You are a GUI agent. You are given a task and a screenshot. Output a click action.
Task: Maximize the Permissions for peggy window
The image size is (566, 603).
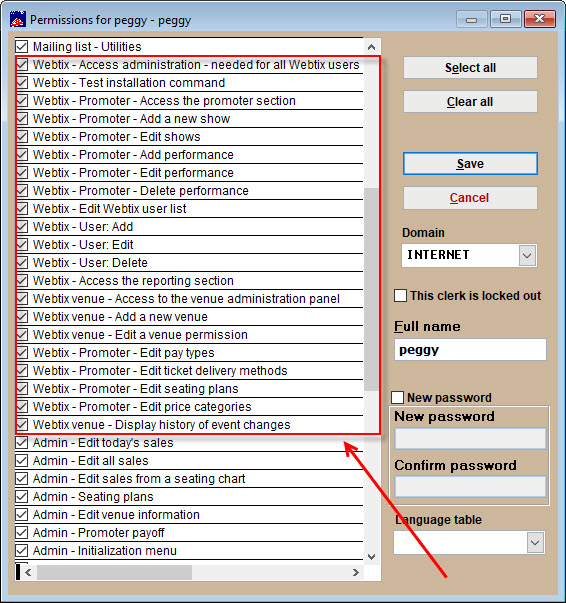pyautogui.click(x=505, y=19)
